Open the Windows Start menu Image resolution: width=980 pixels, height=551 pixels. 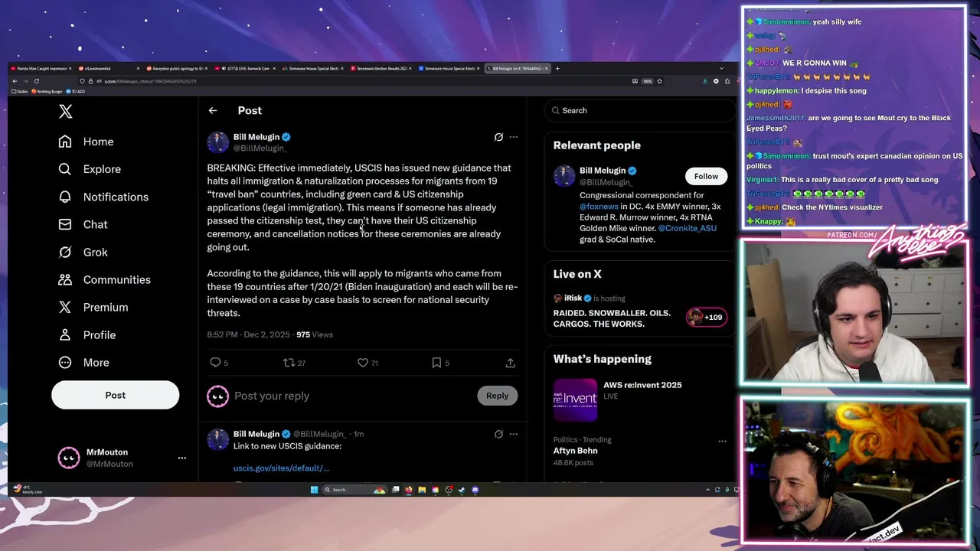pos(314,490)
